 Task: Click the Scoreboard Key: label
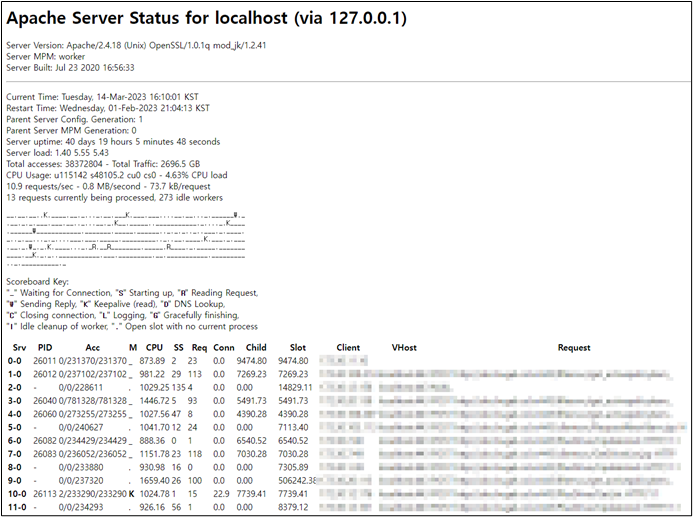(38, 281)
